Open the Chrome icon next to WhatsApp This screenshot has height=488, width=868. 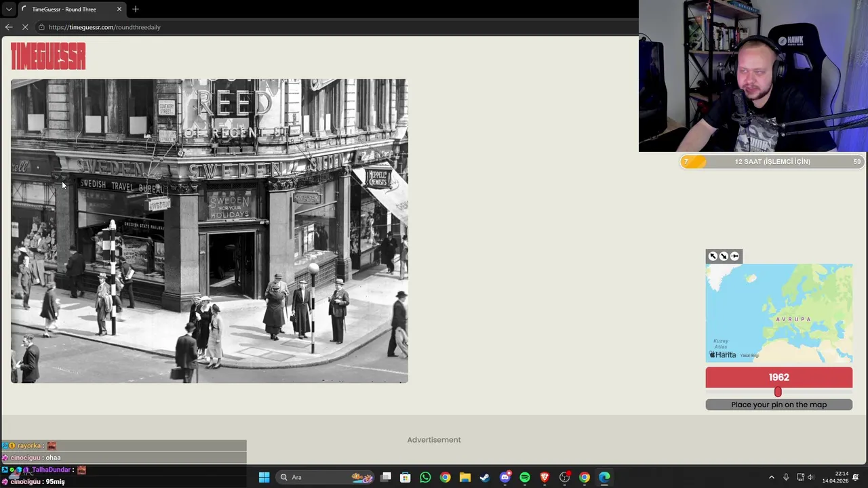[x=445, y=477]
